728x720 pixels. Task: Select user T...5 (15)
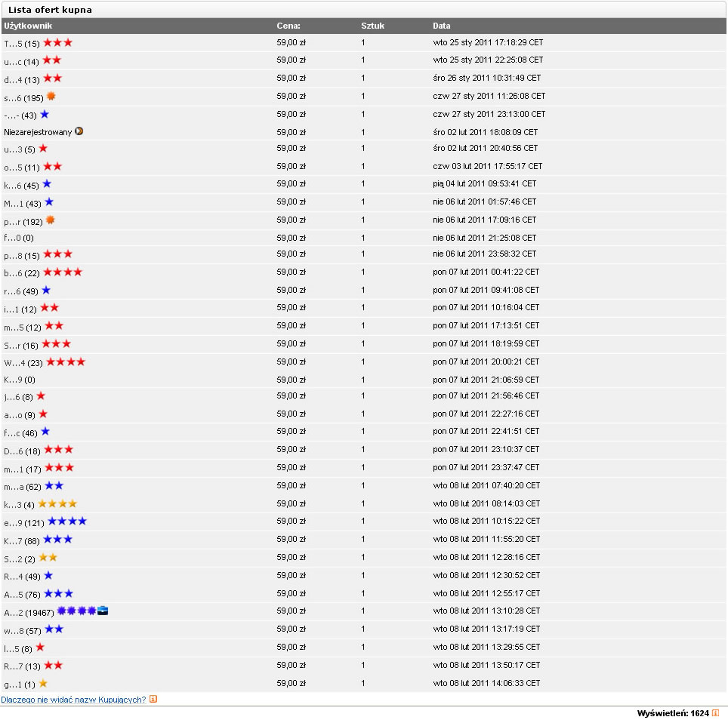(22, 44)
